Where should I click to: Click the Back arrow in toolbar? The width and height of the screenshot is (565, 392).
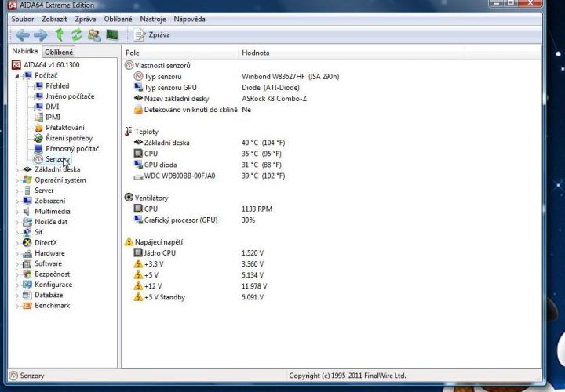(x=23, y=35)
